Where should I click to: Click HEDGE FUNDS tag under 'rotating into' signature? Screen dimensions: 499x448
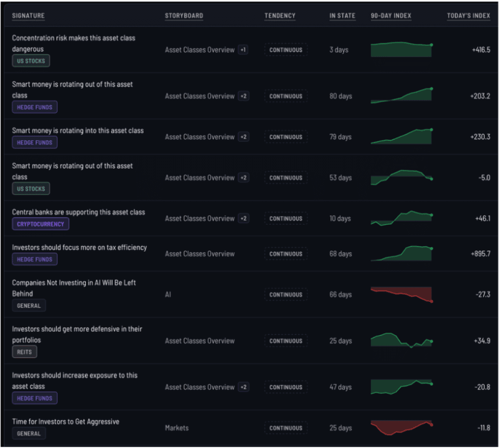(35, 142)
